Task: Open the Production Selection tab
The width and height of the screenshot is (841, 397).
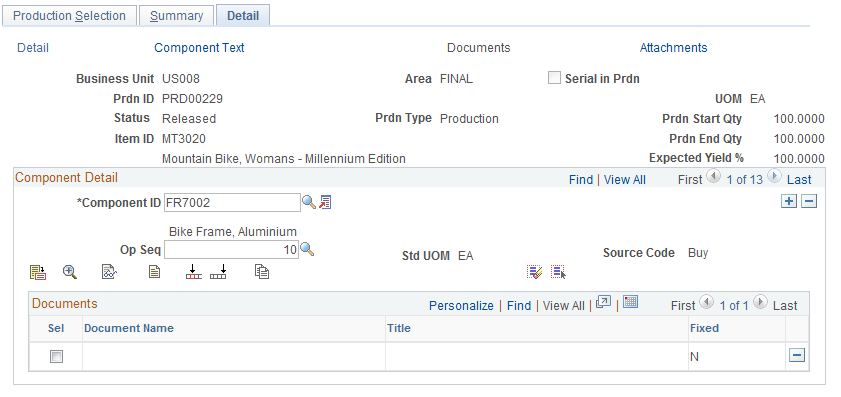Action: point(69,16)
